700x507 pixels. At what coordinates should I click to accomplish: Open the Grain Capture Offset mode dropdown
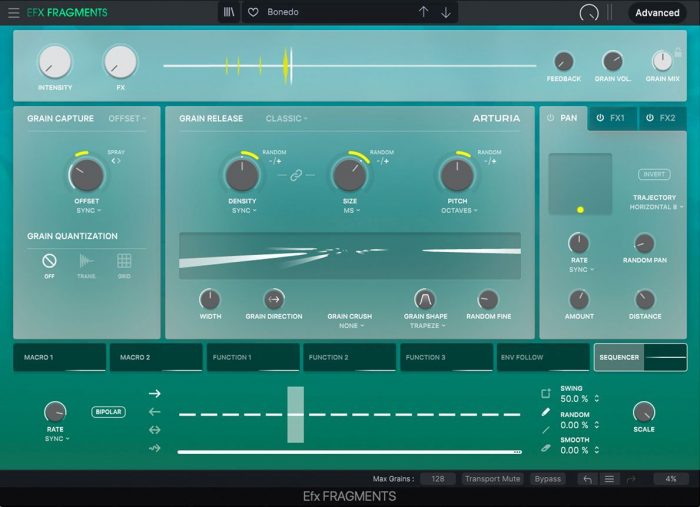tap(127, 118)
